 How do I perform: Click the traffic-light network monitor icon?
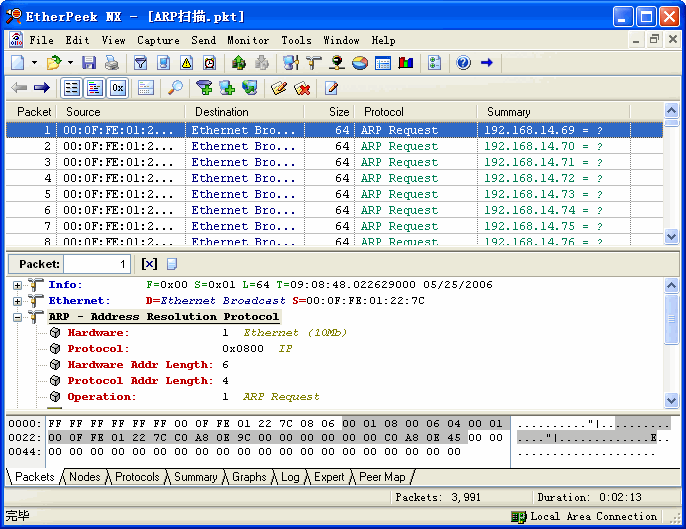click(336, 63)
